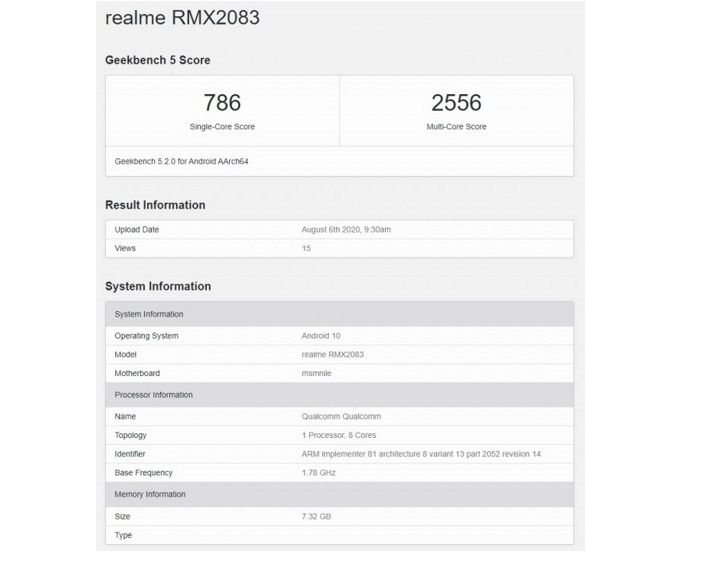Select the ARM implementer 81 identifier value
The width and height of the screenshot is (707, 561).
pos(421,454)
